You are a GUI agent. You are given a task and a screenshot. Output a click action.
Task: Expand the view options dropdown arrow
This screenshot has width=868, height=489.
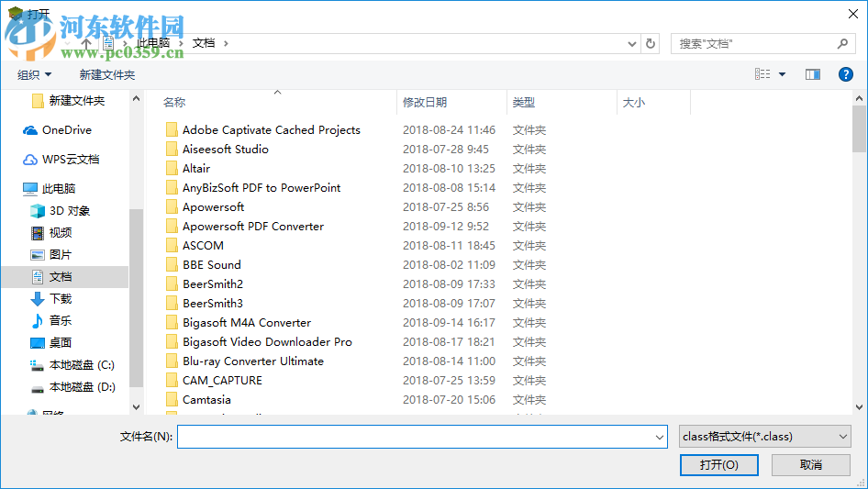(782, 74)
